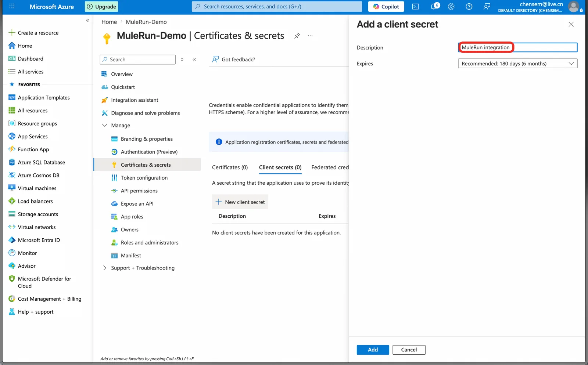Click New client secret
Image resolution: width=588 pixels, height=365 pixels.
pos(240,202)
